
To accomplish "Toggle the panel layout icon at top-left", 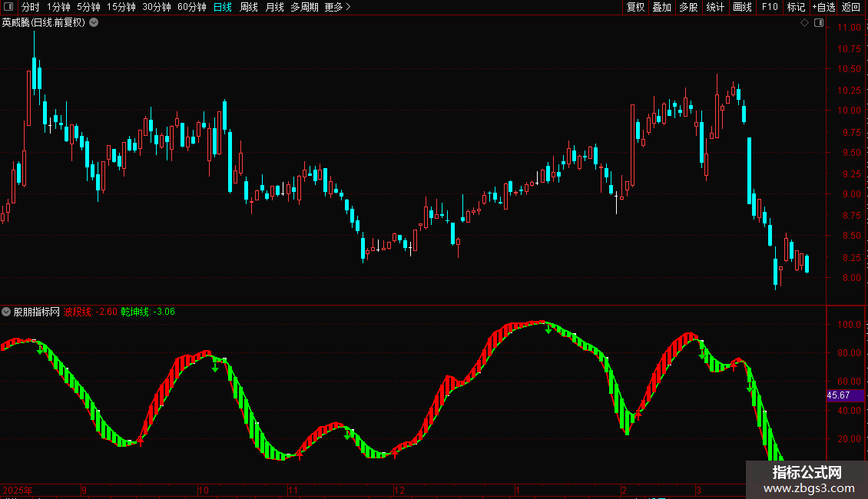I will tap(8, 7).
